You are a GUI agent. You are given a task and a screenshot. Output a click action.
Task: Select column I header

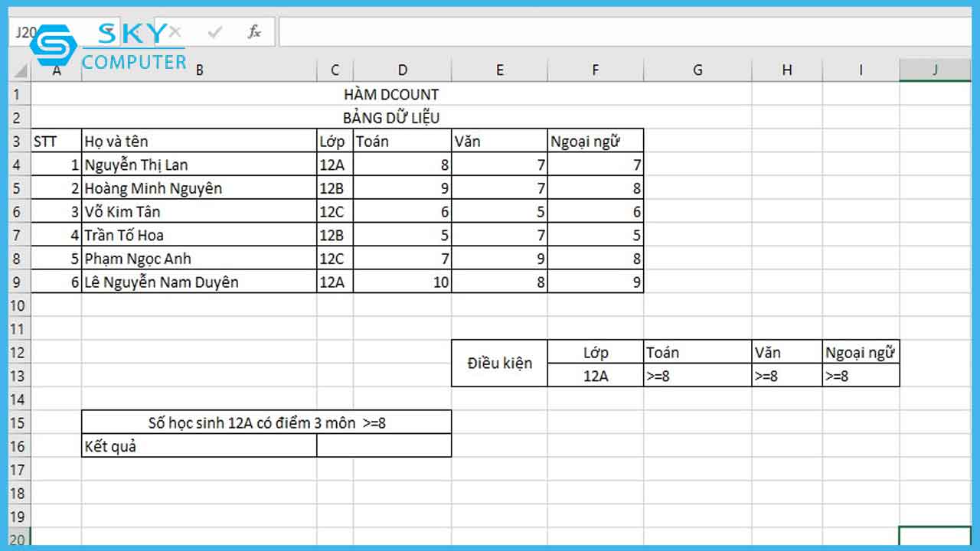(x=861, y=70)
